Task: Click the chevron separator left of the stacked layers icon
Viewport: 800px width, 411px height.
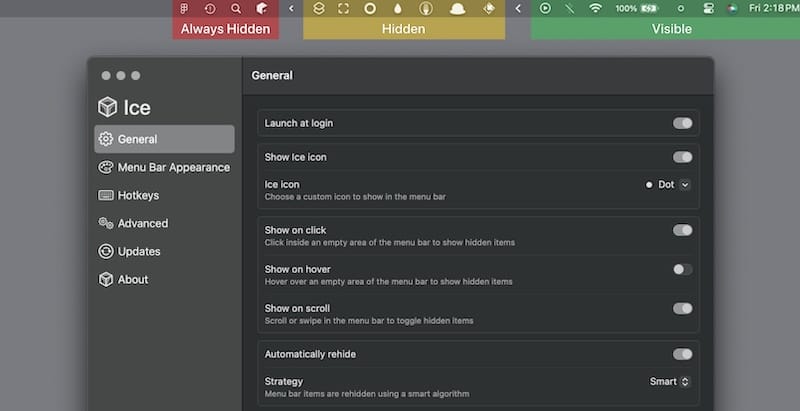Action: click(x=291, y=8)
